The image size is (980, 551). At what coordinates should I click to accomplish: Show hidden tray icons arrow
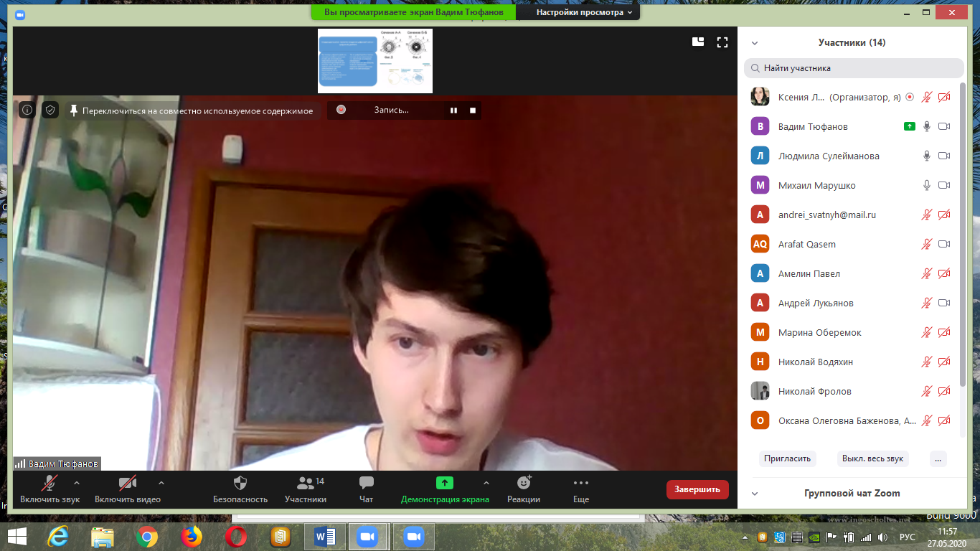click(746, 537)
